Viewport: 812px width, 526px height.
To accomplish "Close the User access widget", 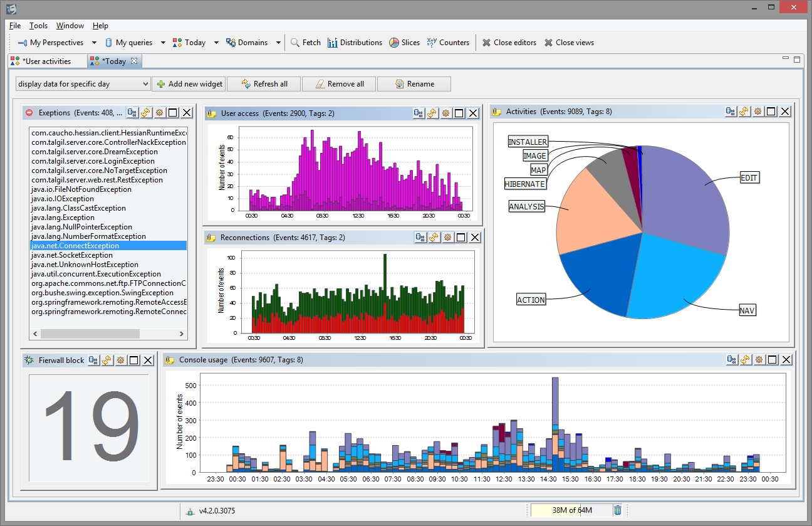I will point(473,113).
